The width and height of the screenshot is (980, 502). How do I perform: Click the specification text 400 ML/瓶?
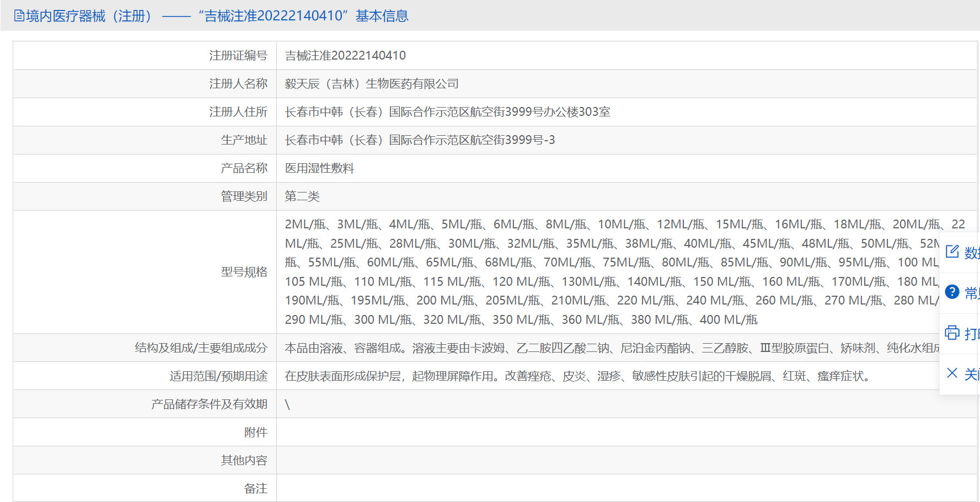(x=729, y=320)
